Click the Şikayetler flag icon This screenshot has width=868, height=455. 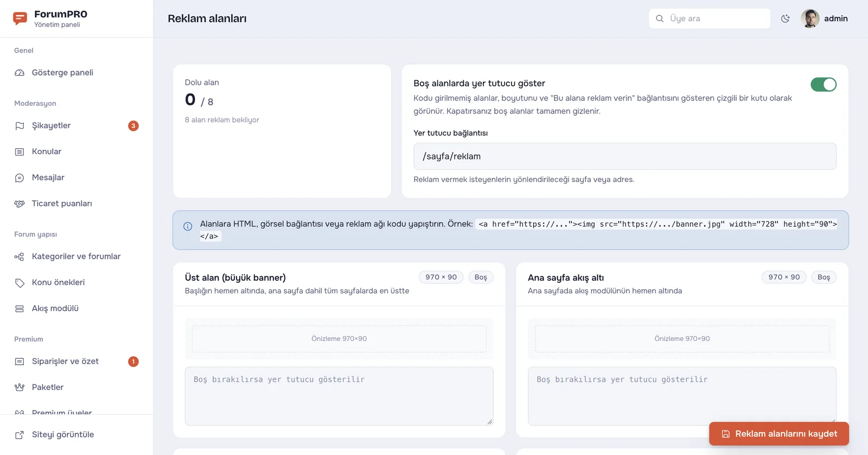tap(20, 126)
